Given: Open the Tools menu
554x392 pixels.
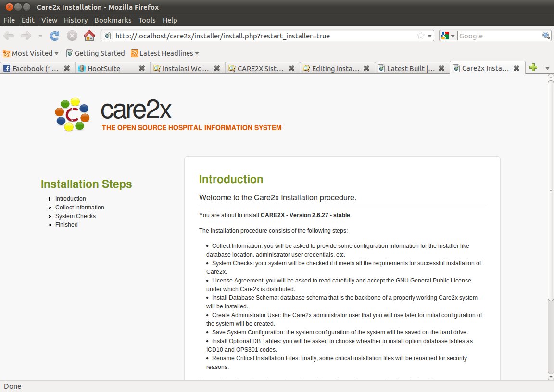Looking at the screenshot, I should [x=147, y=20].
